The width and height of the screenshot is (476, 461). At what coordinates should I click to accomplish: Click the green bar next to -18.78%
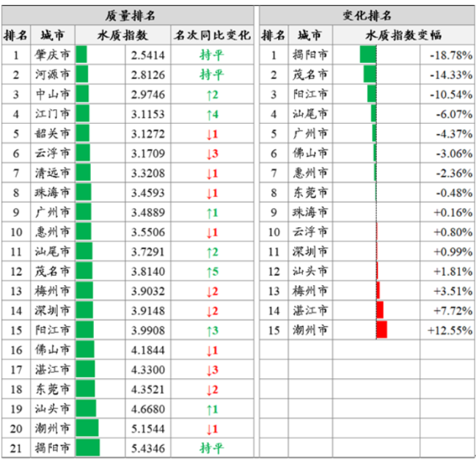368,55
